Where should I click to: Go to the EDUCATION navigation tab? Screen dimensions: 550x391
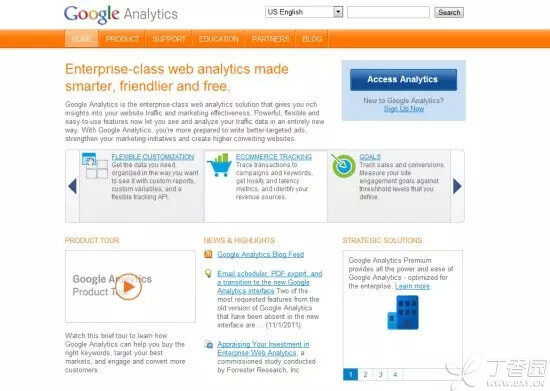tap(219, 39)
